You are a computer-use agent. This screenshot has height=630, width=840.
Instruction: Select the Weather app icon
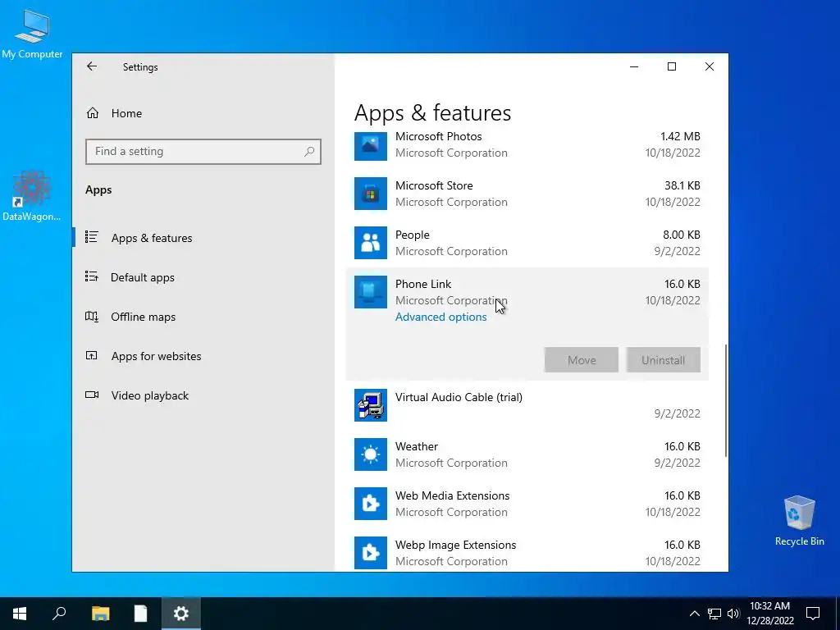click(371, 454)
